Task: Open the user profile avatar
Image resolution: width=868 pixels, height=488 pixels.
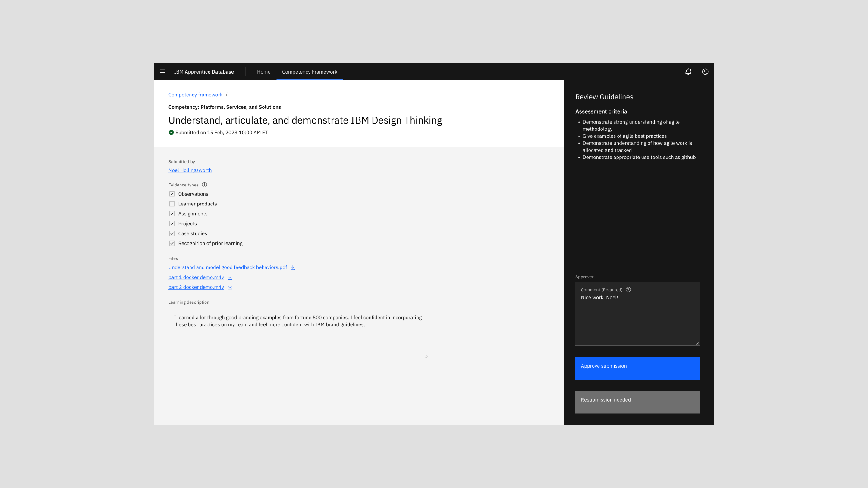Action: (x=705, y=72)
